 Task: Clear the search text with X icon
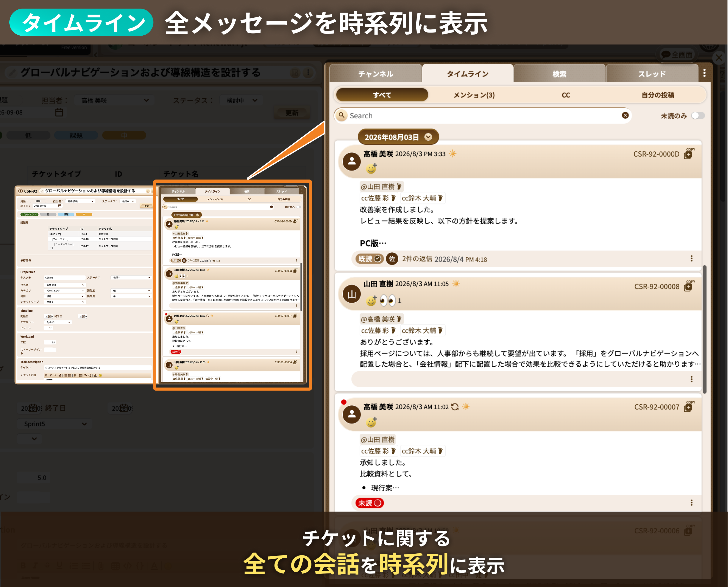point(625,115)
